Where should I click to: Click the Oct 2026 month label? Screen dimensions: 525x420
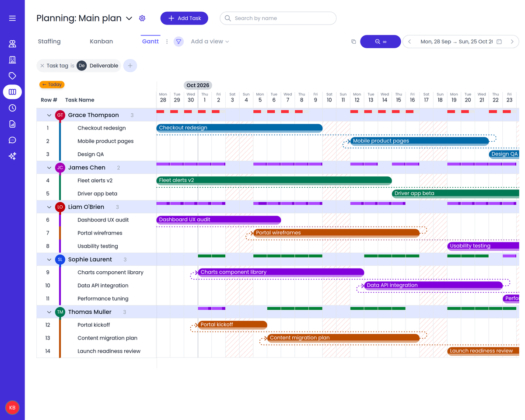198,85
